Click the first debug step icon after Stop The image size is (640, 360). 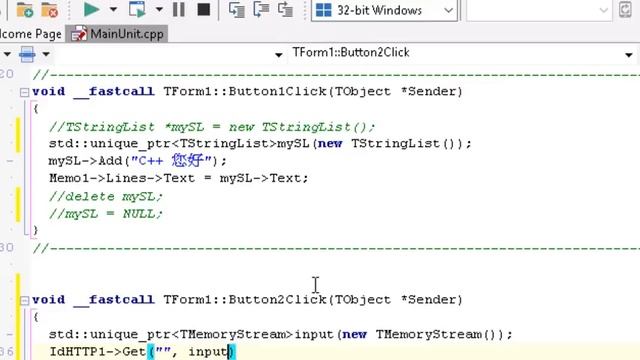[236, 10]
